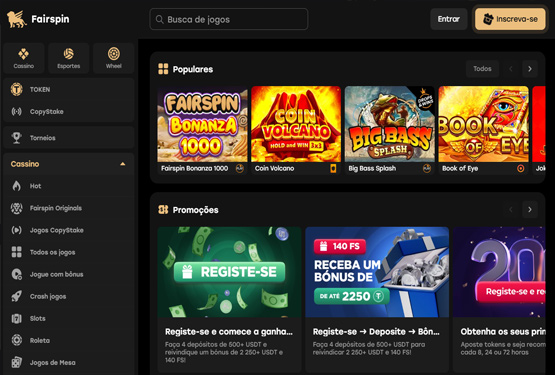
Task: Click the Entrar button
Action: [448, 19]
